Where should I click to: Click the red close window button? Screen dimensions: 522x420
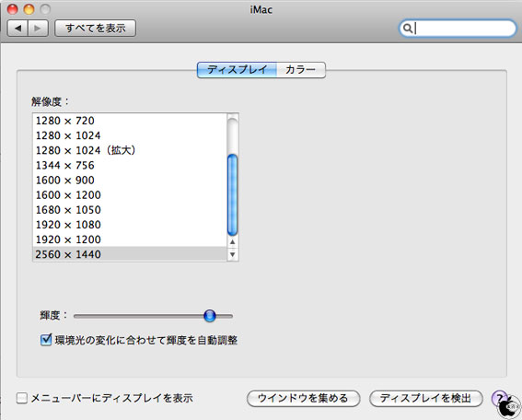coord(12,9)
